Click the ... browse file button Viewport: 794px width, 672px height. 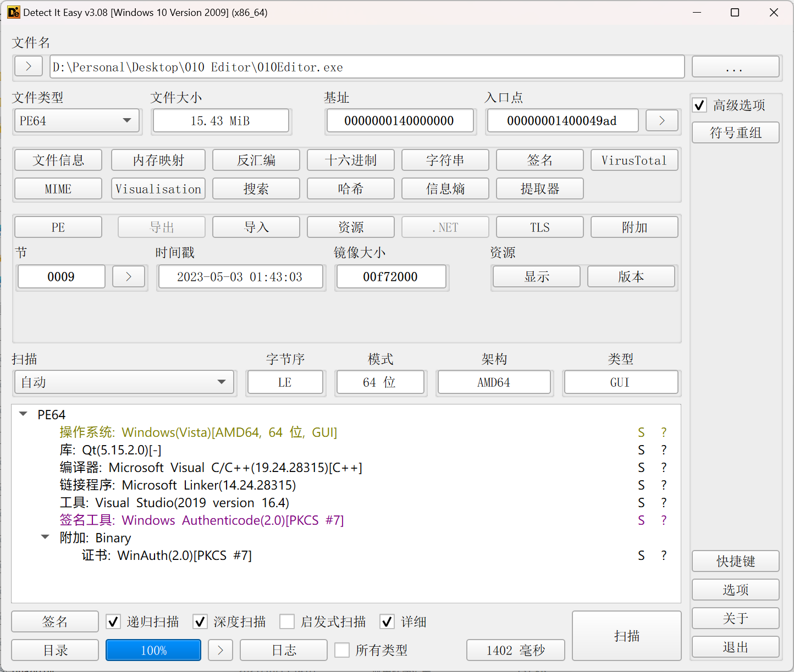(x=736, y=66)
